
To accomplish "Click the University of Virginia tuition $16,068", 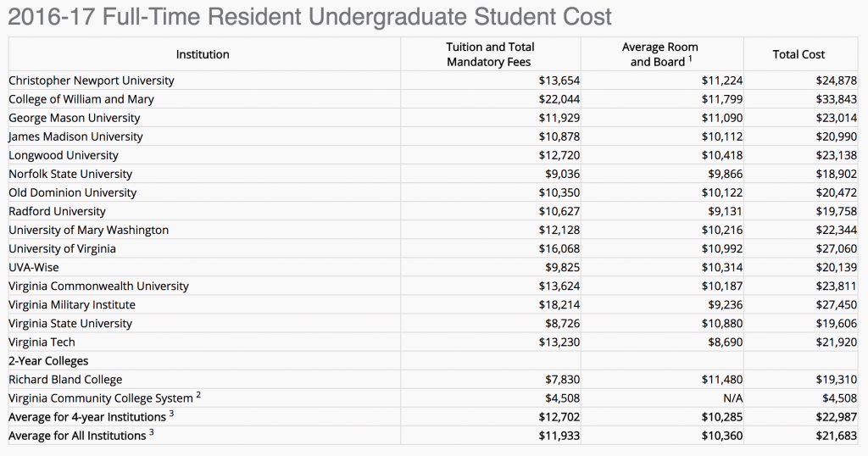I will pos(559,248).
